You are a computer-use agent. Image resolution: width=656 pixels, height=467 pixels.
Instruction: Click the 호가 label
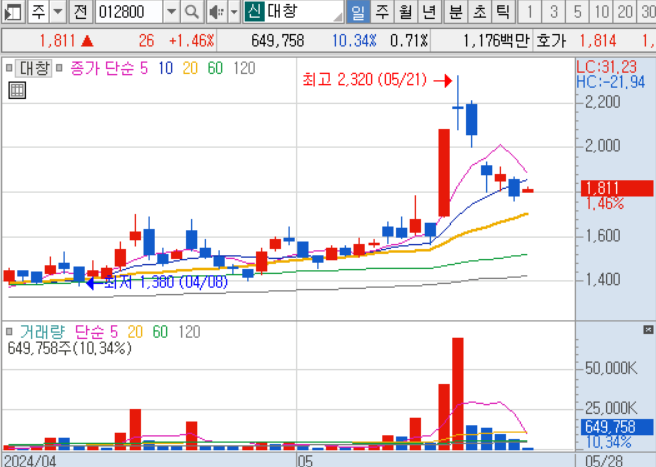pos(551,41)
